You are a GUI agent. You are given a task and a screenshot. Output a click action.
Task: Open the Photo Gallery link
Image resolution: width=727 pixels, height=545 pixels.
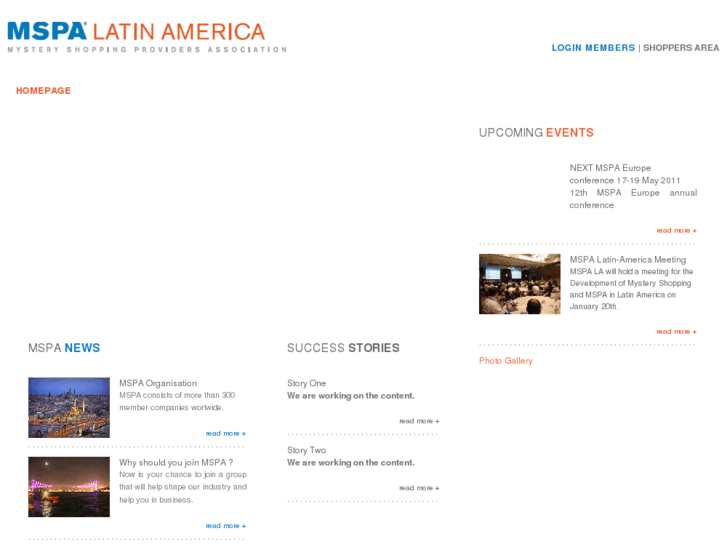click(x=506, y=360)
